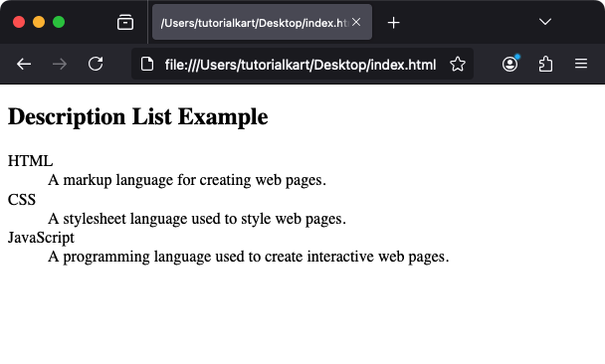Image resolution: width=605 pixels, height=364 pixels.
Task: Open a new tab with plus button
Action: click(394, 23)
